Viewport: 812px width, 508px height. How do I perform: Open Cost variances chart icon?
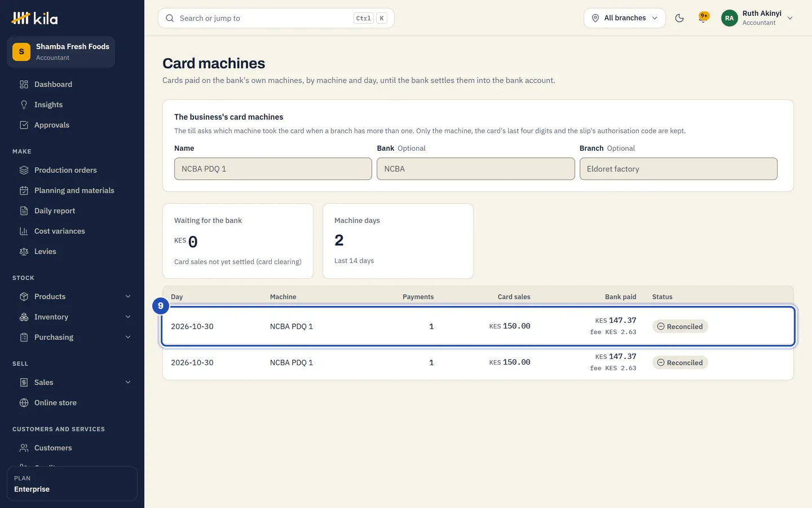point(24,231)
